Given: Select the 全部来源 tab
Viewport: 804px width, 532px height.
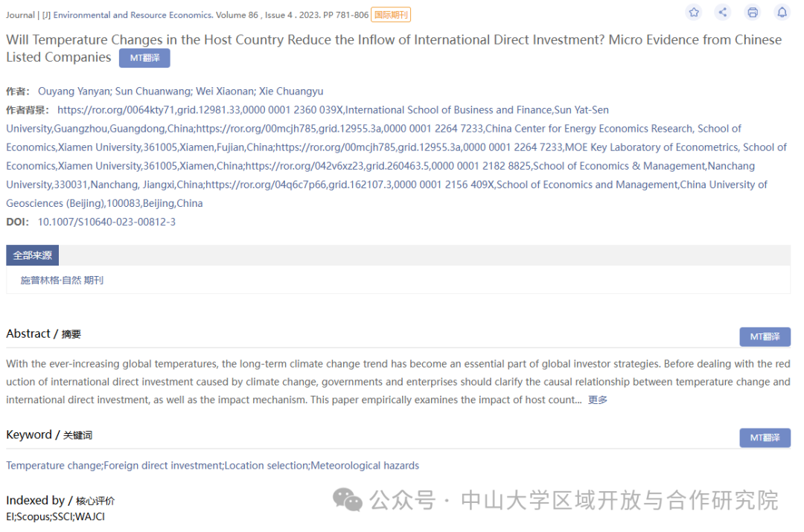Looking at the screenshot, I should tap(32, 255).
